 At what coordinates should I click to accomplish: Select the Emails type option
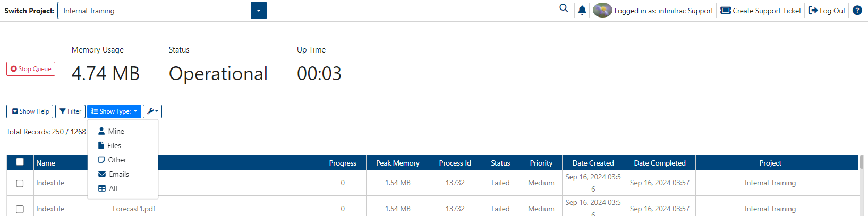coord(114,174)
